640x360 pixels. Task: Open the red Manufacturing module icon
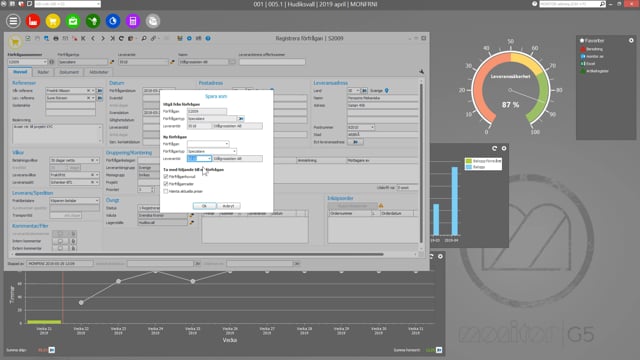(x=33, y=21)
